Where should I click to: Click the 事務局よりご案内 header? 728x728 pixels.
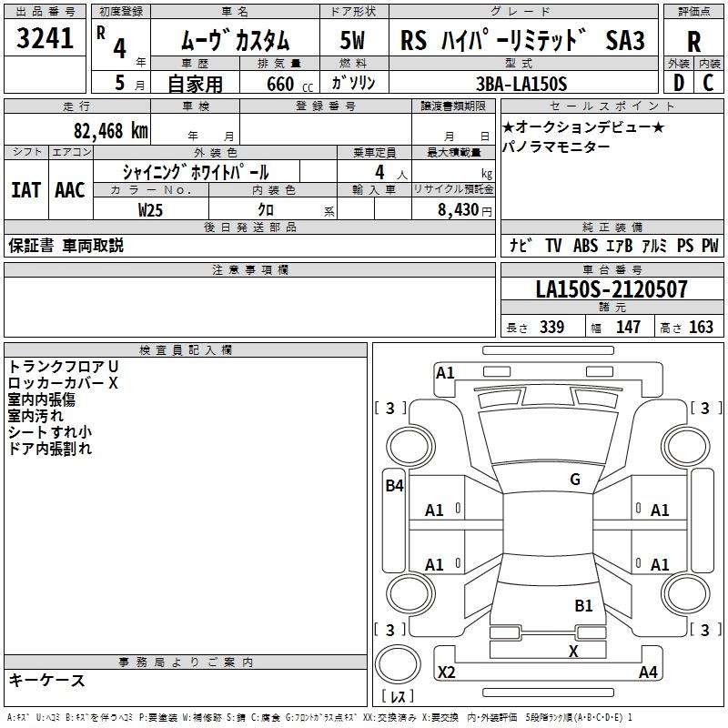(186, 662)
